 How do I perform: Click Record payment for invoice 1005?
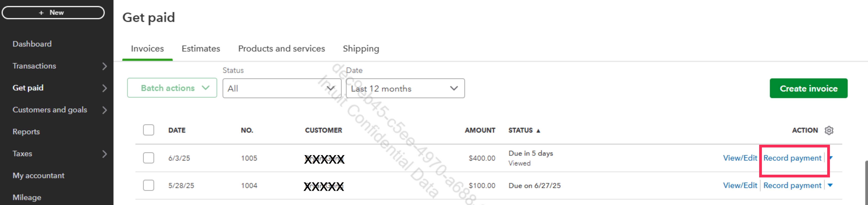[792, 158]
